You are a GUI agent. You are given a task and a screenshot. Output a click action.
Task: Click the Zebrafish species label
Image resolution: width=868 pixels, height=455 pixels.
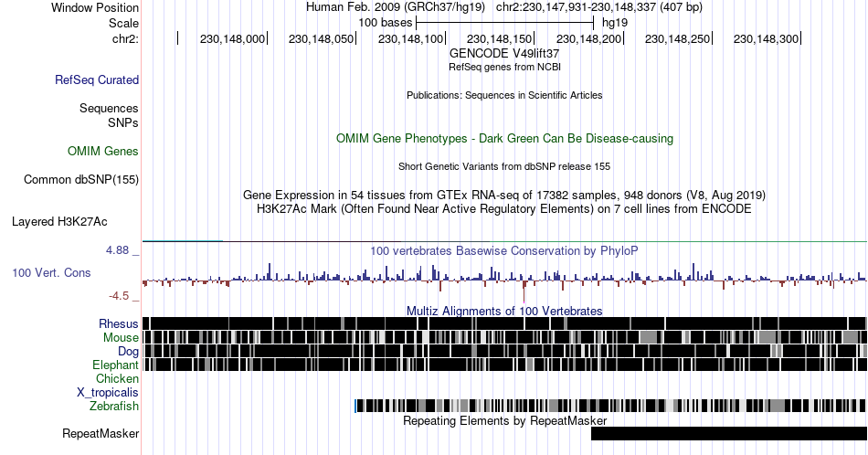pos(114,406)
